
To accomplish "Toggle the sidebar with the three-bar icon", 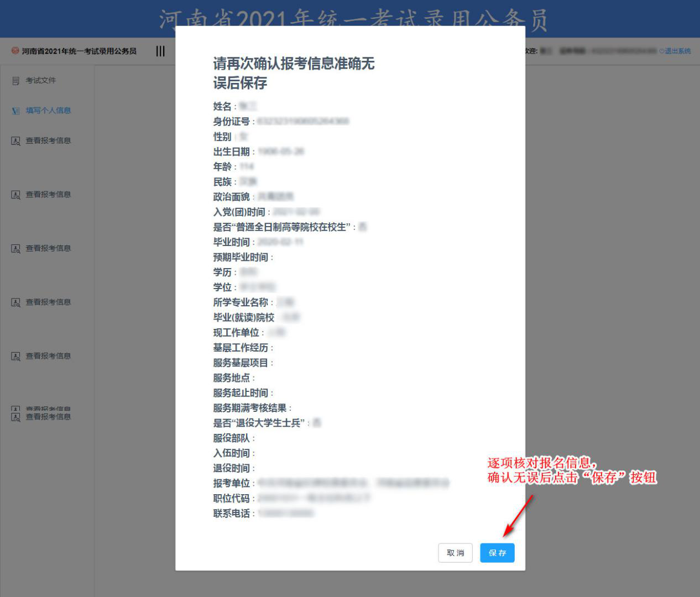I will (160, 51).
